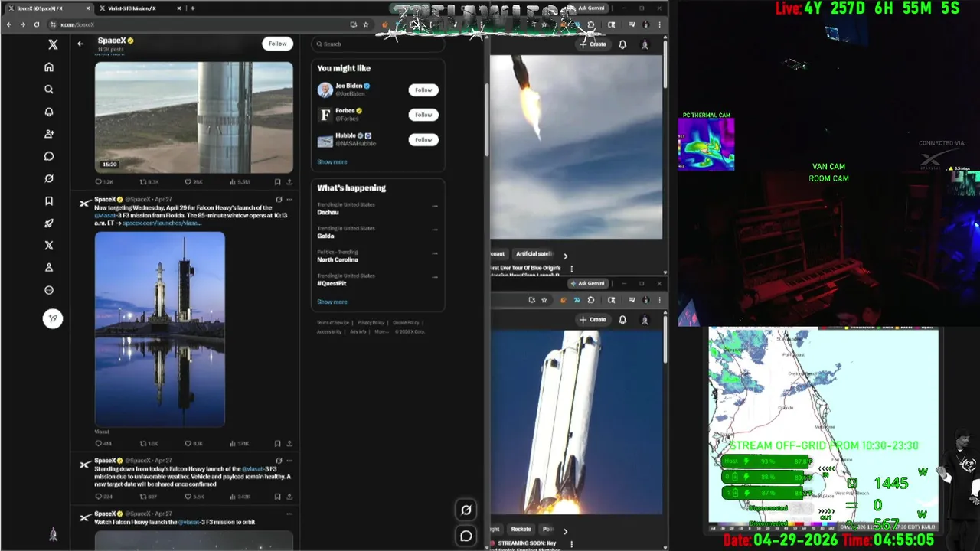980x551 pixels.
Task: Reply to the 'Standing down' Falcon Heavy post
Action: 98,497
